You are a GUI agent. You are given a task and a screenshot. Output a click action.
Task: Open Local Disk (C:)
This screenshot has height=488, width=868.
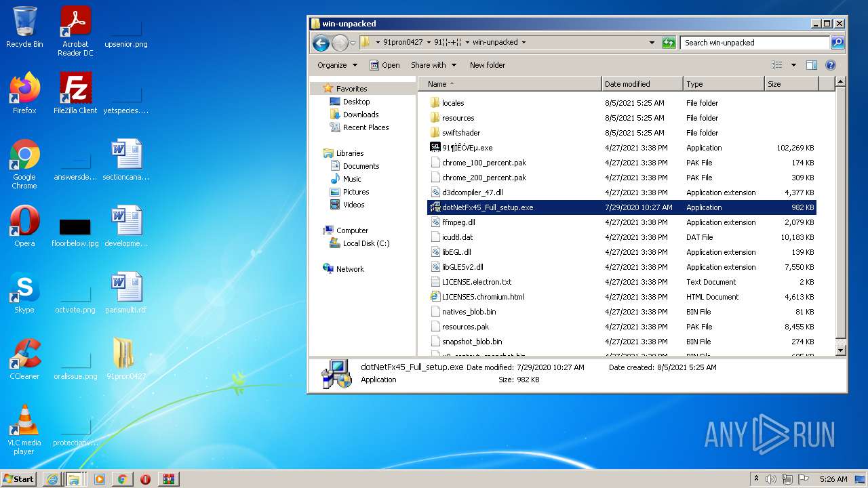pos(366,243)
